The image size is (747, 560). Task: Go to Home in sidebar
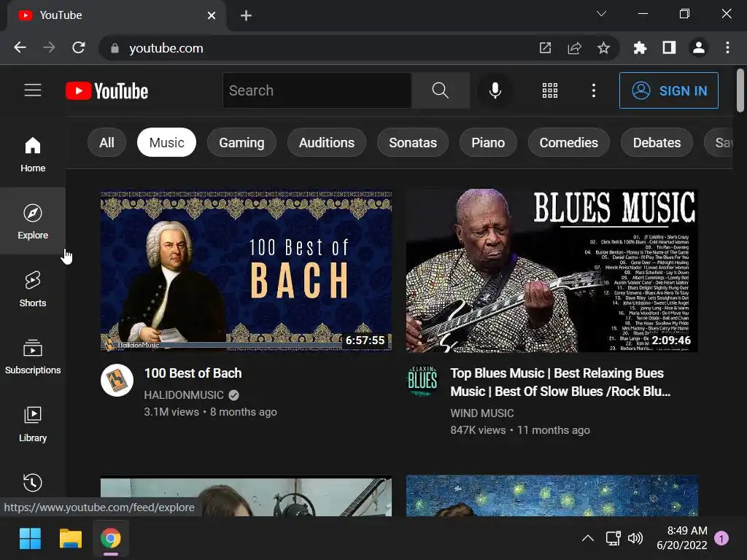click(33, 155)
